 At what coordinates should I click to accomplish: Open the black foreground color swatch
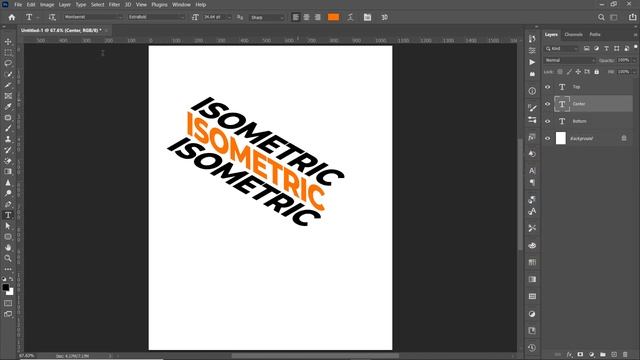[x=6, y=287]
